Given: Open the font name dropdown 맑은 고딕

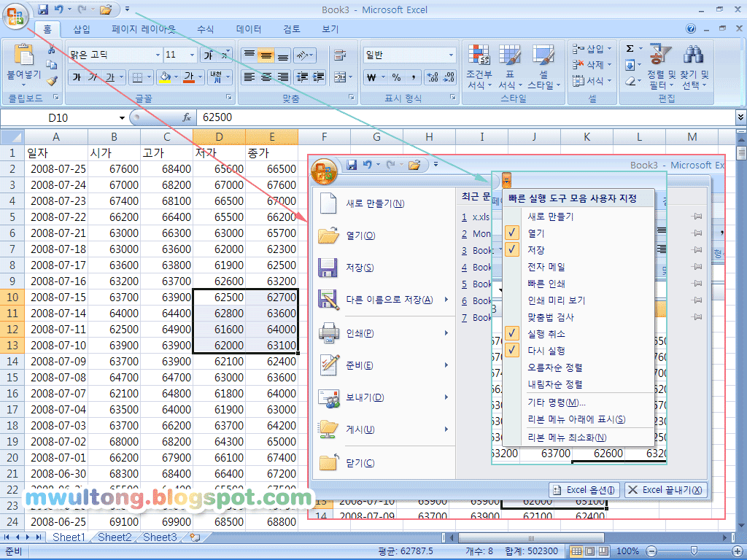Looking at the screenshot, I should 158,55.
